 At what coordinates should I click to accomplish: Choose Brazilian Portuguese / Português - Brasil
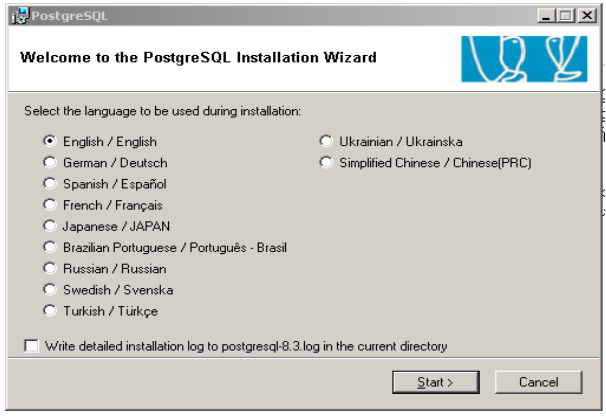tap(50, 247)
